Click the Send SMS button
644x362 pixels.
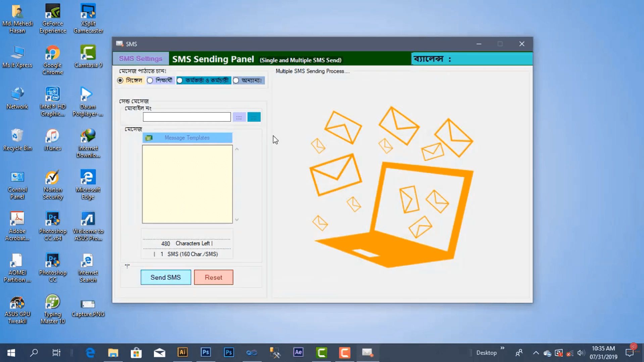coord(166,277)
